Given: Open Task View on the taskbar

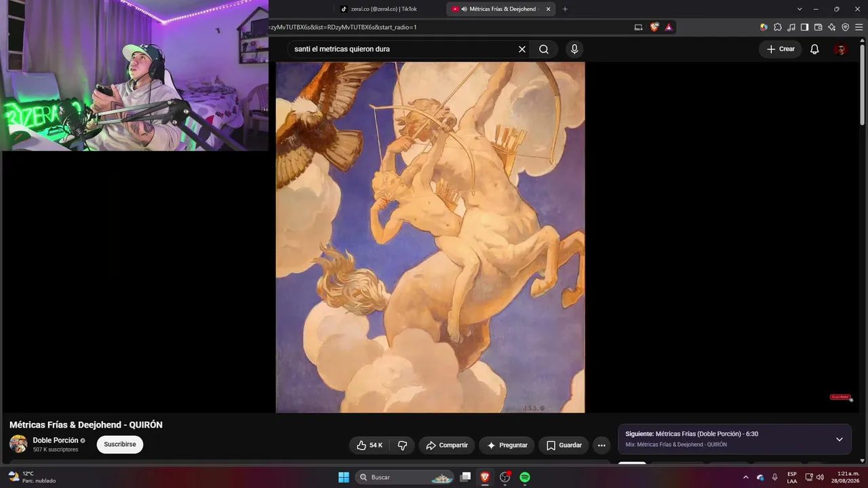Looking at the screenshot, I should 465,477.
